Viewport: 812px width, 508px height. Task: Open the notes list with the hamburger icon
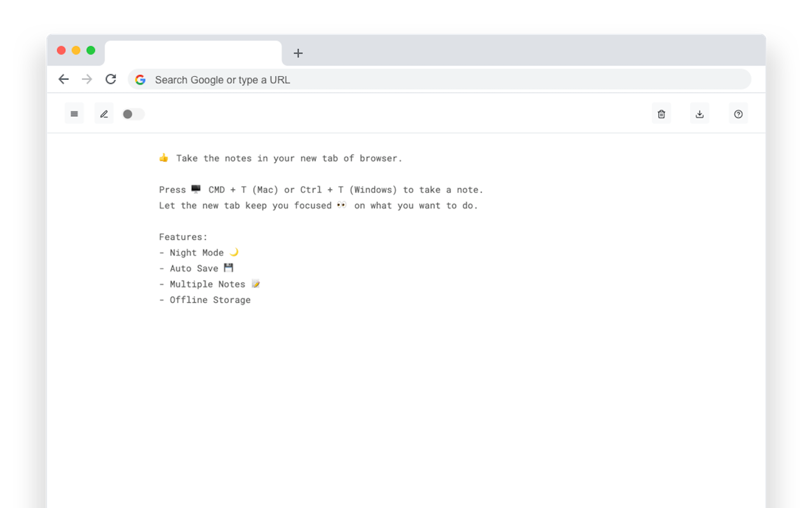click(x=74, y=113)
